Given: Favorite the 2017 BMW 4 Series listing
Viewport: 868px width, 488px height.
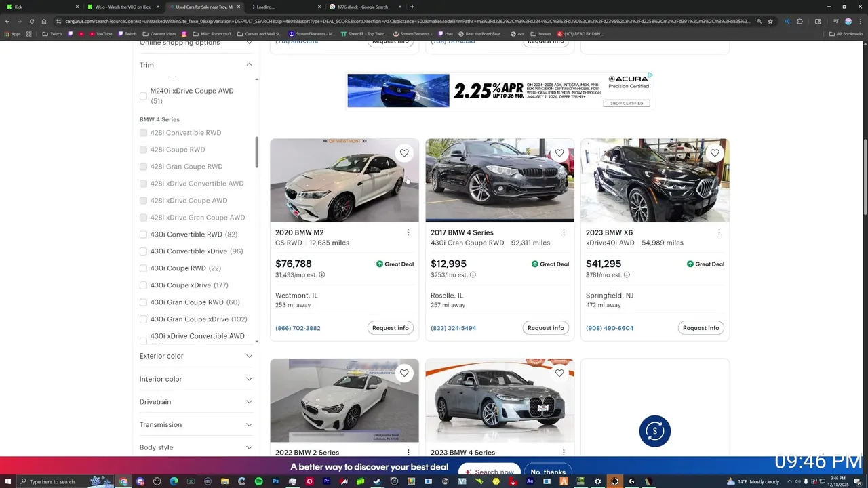Looking at the screenshot, I should coord(559,153).
